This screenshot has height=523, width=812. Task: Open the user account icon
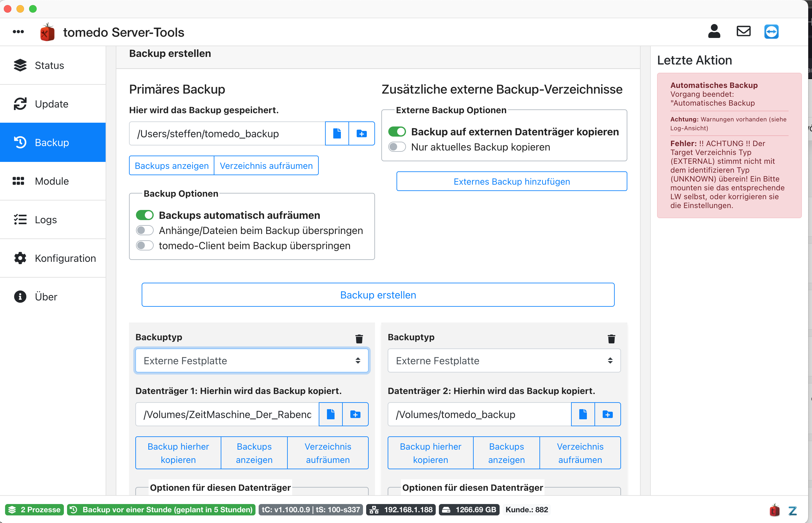tap(714, 31)
